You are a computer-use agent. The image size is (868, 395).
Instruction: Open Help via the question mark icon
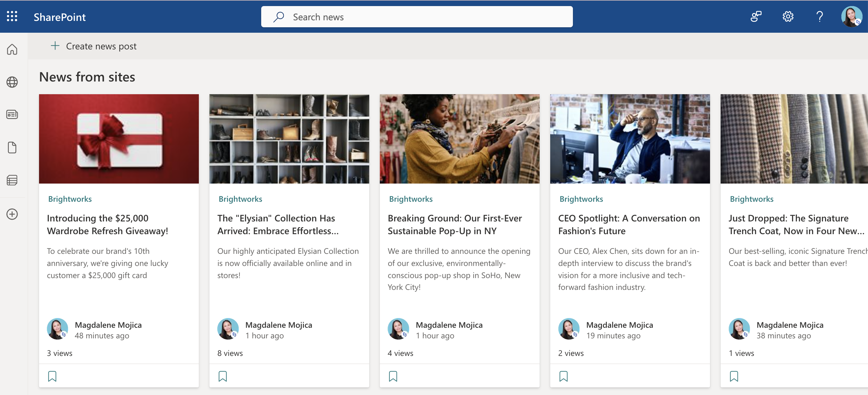coord(820,17)
